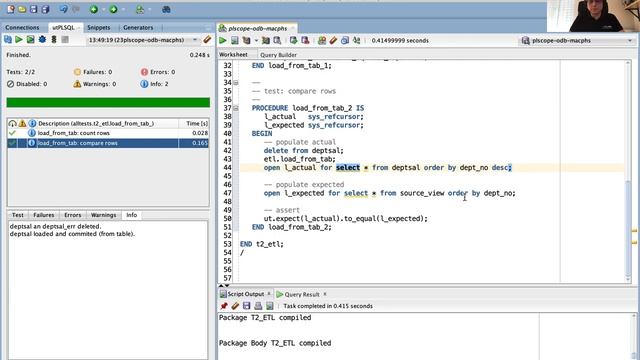The height and width of the screenshot is (360, 640).
Task: Switch to the Connections tab
Action: tap(22, 27)
